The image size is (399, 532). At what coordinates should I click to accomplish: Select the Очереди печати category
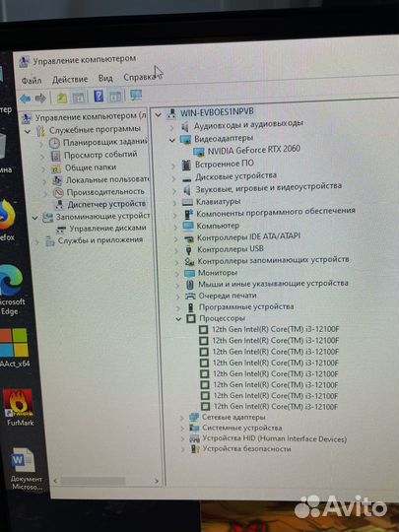228,296
